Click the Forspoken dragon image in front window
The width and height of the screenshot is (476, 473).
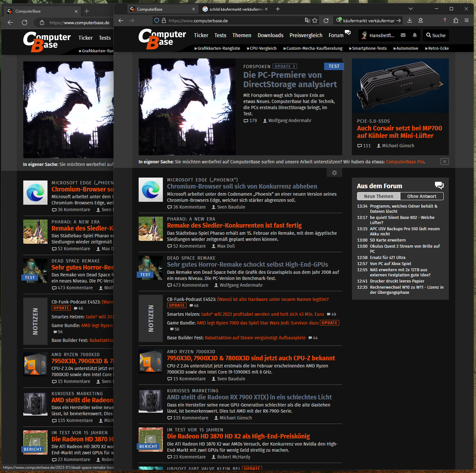pyautogui.click(x=187, y=107)
